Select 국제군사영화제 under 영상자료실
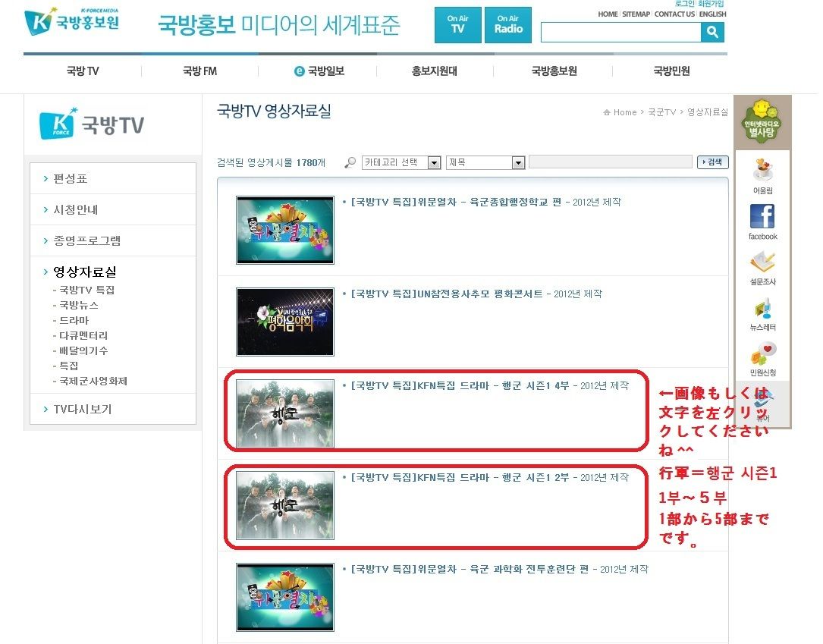This screenshot has height=644, width=823. click(93, 381)
